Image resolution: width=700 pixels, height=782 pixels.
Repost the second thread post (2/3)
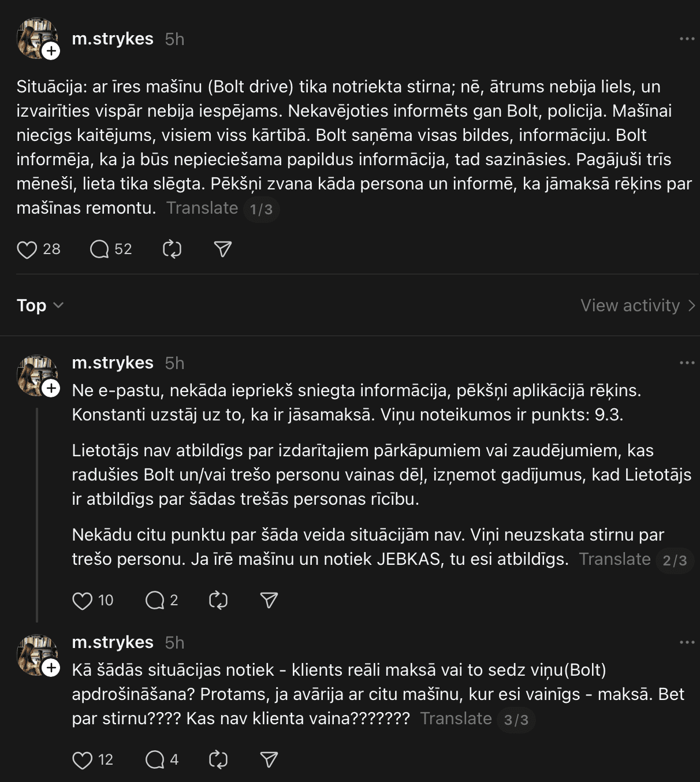point(218,601)
